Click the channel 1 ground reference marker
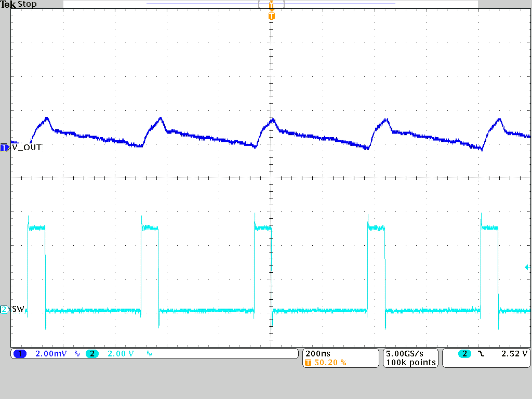The height and width of the screenshot is (399, 532). [4, 148]
